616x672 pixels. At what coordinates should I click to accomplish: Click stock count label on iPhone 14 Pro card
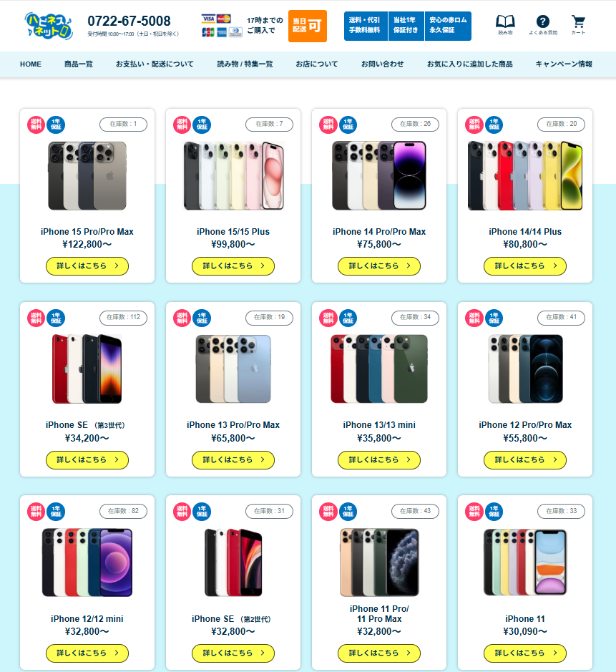(415, 124)
